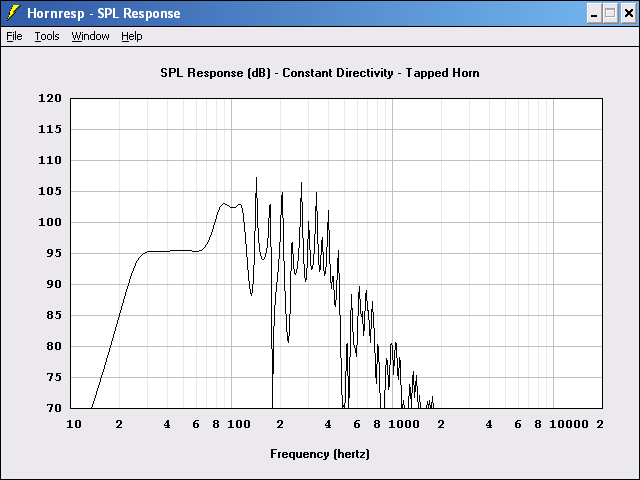Click the Frequency (hertz) axis label

[x=320, y=454]
